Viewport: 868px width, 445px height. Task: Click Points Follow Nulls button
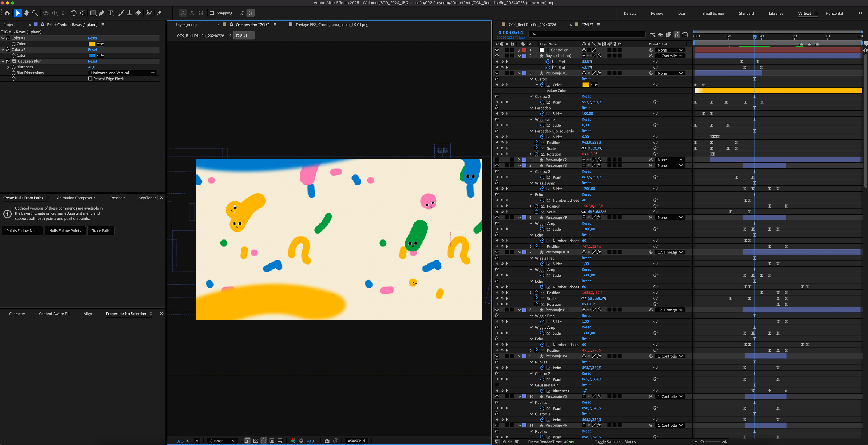pyautogui.click(x=22, y=231)
